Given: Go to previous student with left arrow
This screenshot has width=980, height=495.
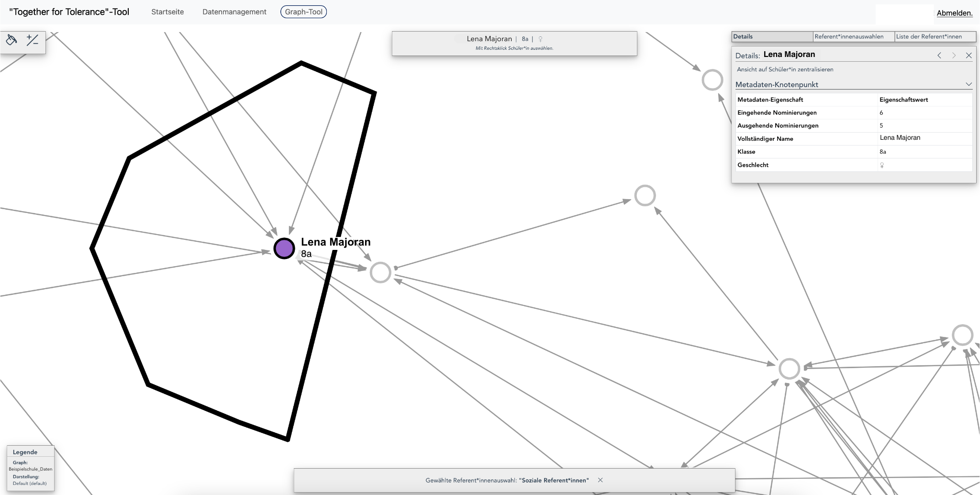Looking at the screenshot, I should [939, 56].
